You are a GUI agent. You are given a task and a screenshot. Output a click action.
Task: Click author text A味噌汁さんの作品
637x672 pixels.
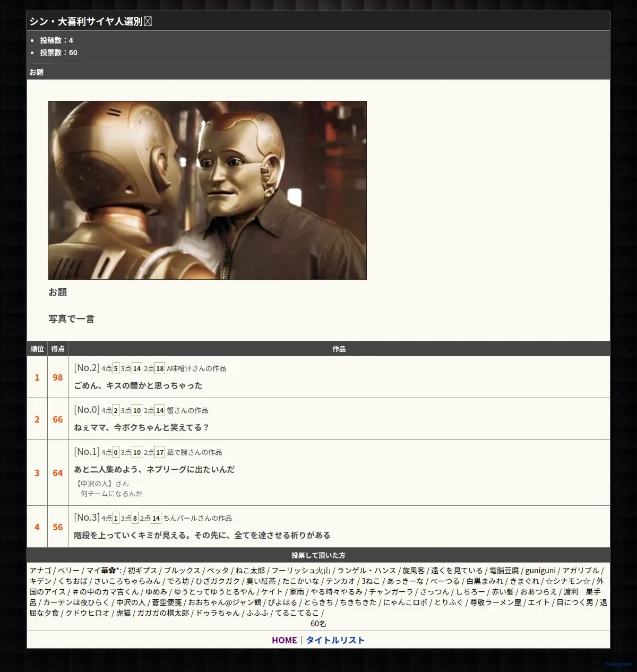pyautogui.click(x=196, y=368)
